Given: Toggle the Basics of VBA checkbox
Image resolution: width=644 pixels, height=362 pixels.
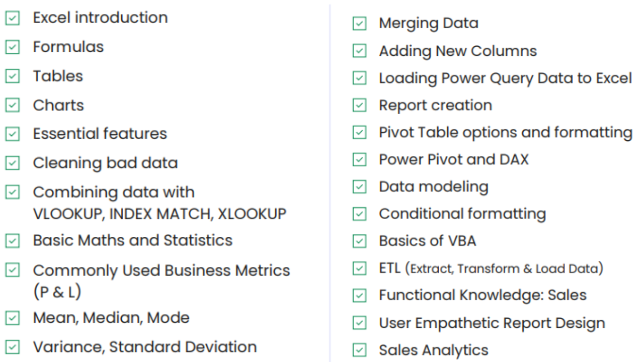Looking at the screenshot, I should point(359,241).
